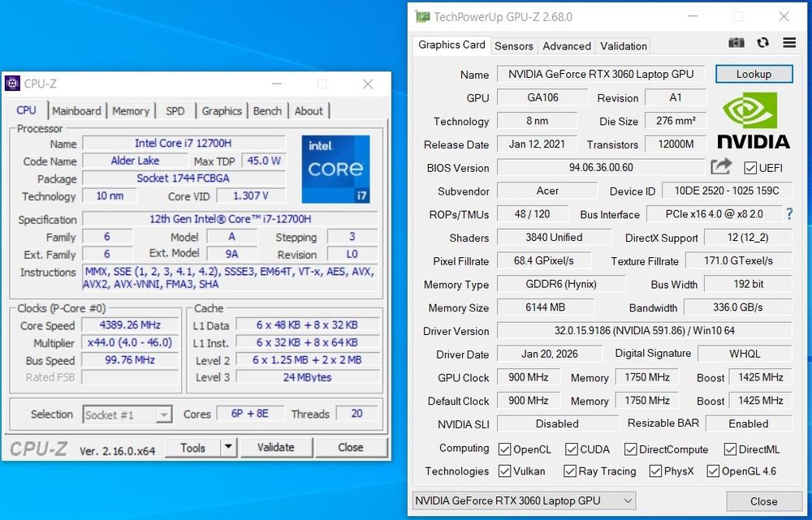Image resolution: width=812 pixels, height=520 pixels.
Task: Open Bus Interface help question mark
Action: [789, 213]
